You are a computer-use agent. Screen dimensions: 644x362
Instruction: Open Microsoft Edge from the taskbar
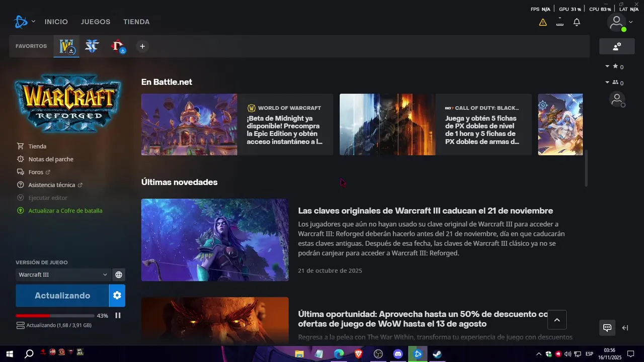[x=339, y=354]
